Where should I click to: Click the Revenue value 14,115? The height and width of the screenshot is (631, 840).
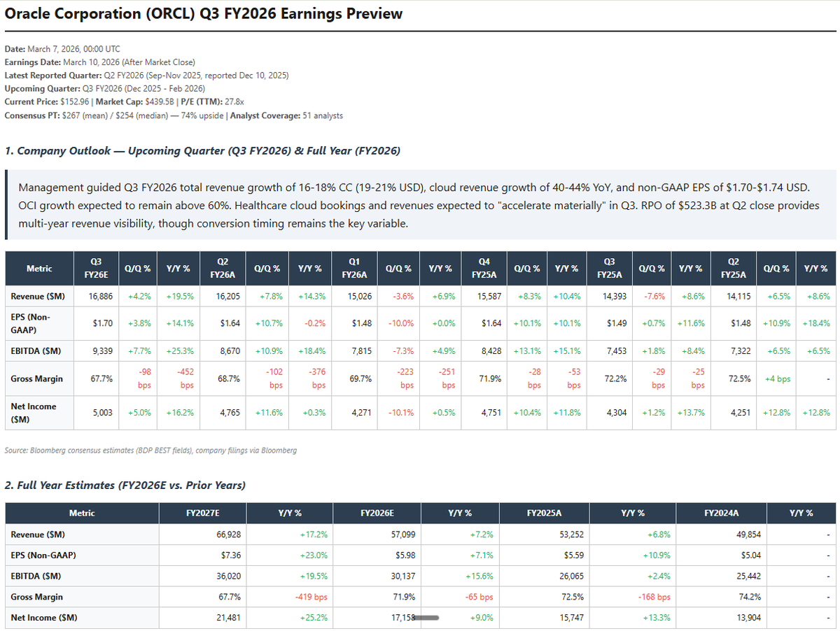pyautogui.click(x=738, y=297)
